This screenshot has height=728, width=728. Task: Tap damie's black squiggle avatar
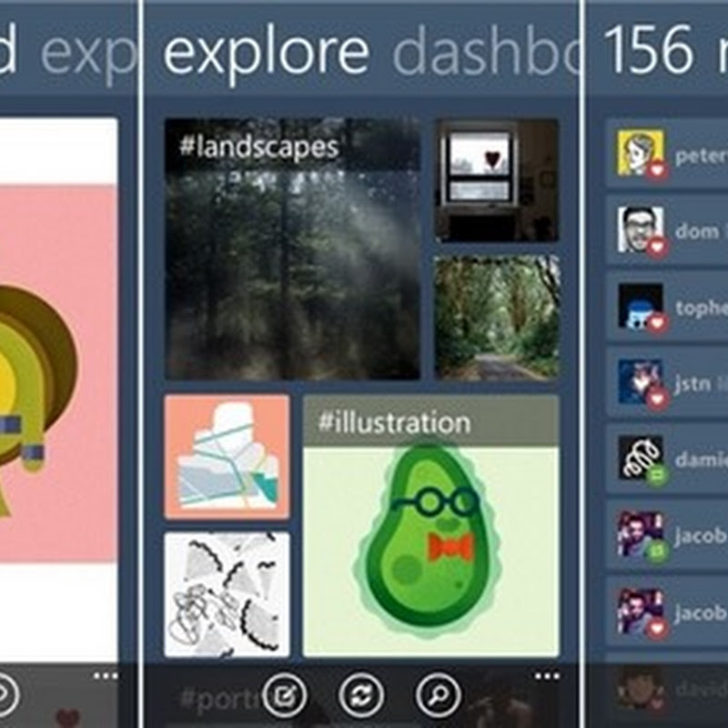pos(641,459)
